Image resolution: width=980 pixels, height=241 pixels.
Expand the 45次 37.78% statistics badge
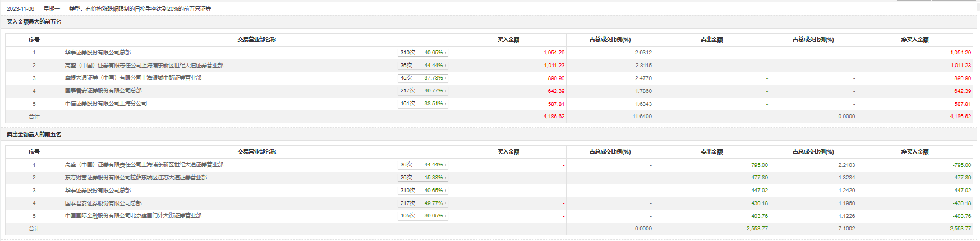pos(423,78)
